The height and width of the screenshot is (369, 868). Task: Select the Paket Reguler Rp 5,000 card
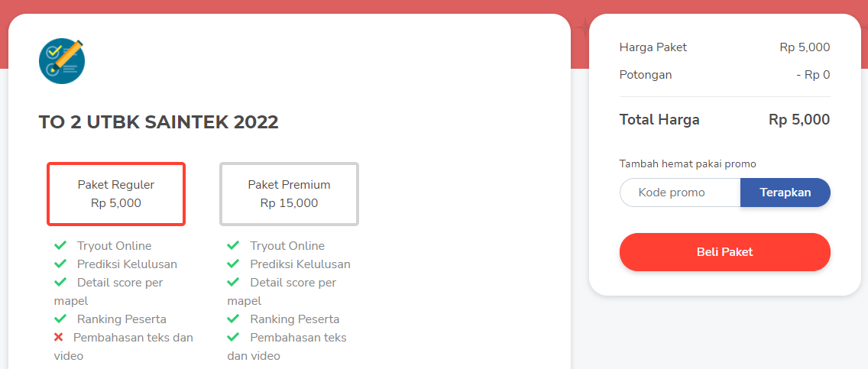[x=116, y=194]
